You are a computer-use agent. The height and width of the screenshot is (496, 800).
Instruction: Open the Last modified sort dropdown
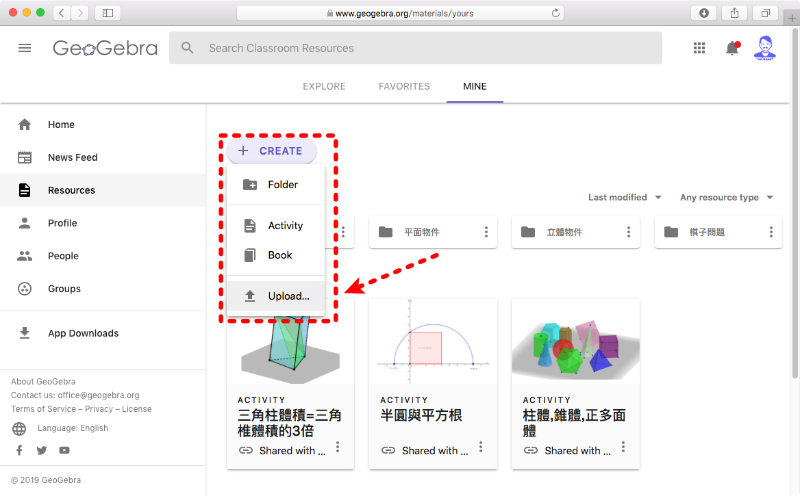(624, 197)
